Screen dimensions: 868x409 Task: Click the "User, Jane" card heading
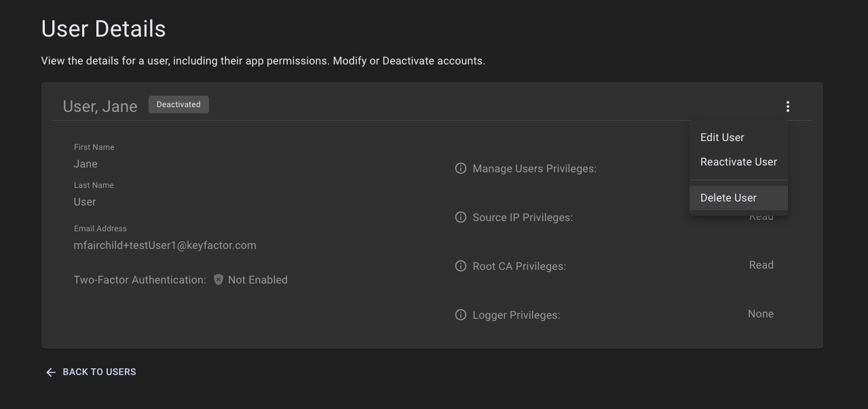pyautogui.click(x=100, y=106)
